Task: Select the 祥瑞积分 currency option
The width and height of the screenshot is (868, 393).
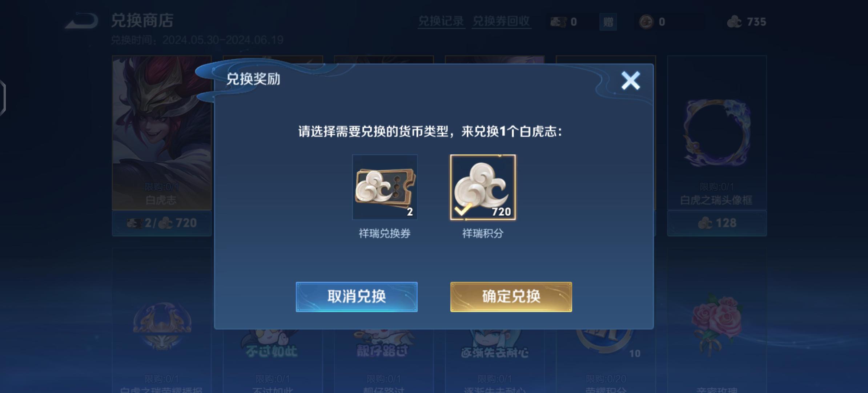Action: (x=483, y=187)
